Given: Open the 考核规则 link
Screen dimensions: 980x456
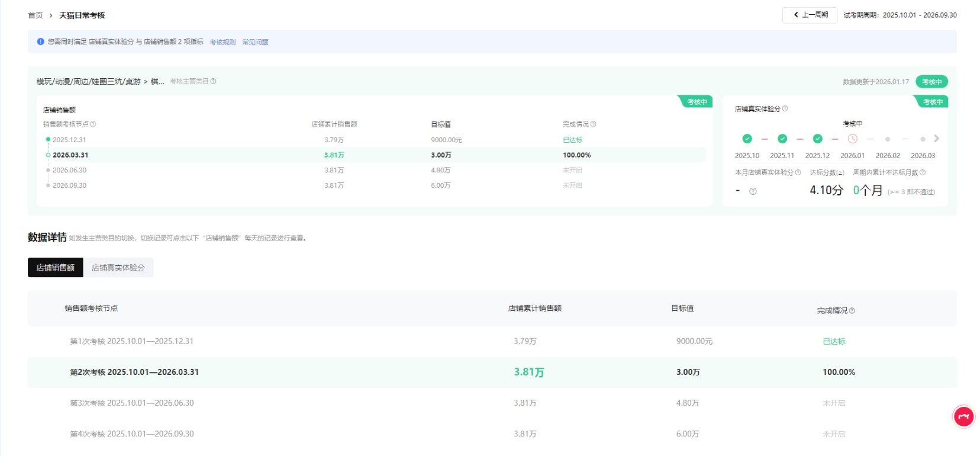Looking at the screenshot, I should tap(223, 42).
